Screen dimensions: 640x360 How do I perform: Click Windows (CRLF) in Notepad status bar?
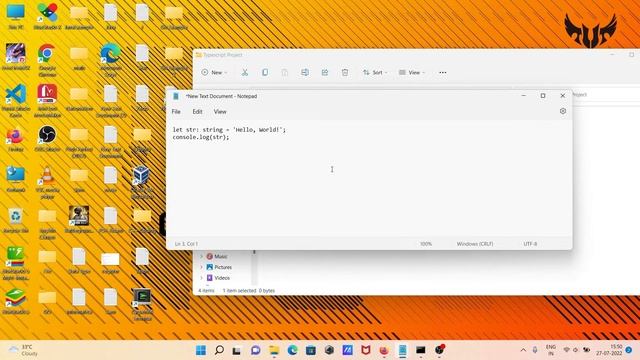click(x=475, y=244)
